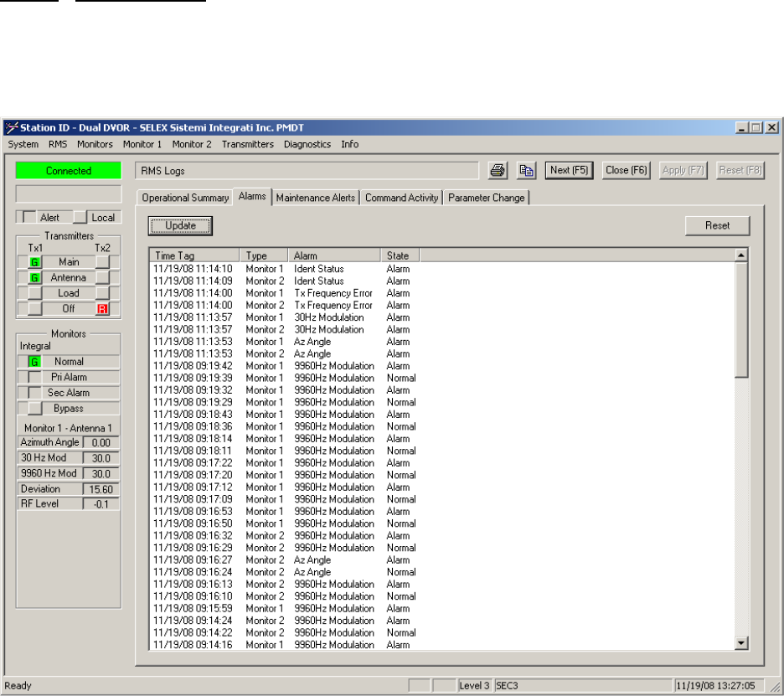Click Tx1 Load indicator box
The height and width of the screenshot is (696, 784).
point(34,293)
